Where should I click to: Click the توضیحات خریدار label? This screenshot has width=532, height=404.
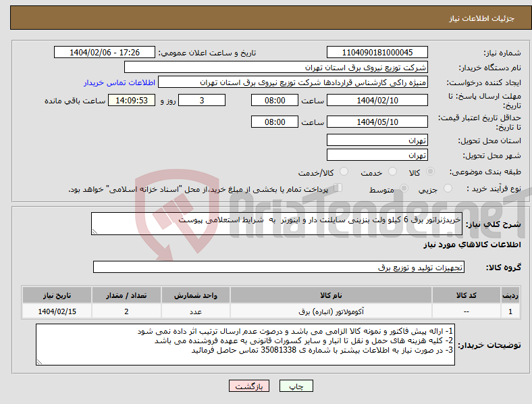click(489, 345)
